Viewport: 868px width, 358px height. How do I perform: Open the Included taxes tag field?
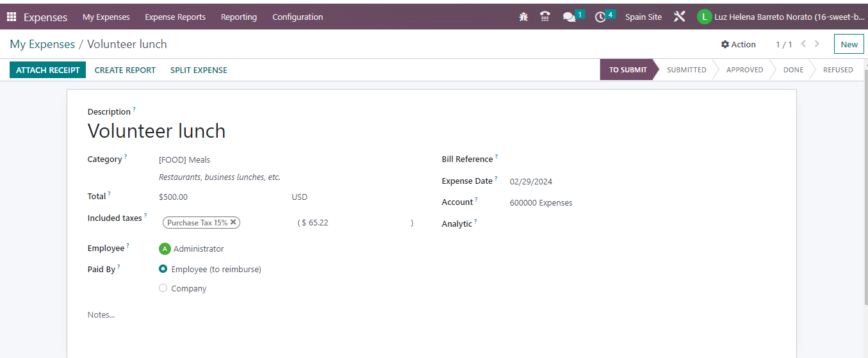[x=224, y=222]
